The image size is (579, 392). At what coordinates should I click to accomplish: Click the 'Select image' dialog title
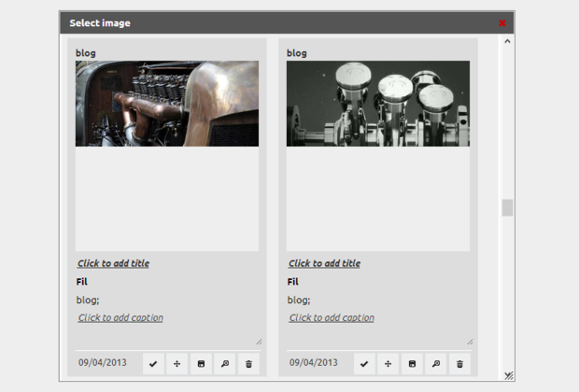coord(100,23)
